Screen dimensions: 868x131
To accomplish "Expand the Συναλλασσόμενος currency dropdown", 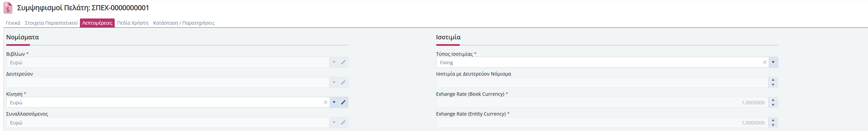I will 334,122.
